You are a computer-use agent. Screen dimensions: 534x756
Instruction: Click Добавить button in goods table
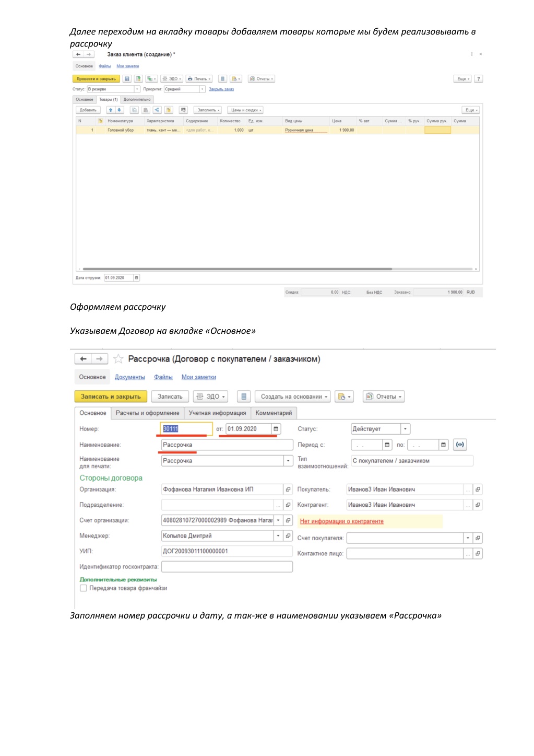(88, 110)
